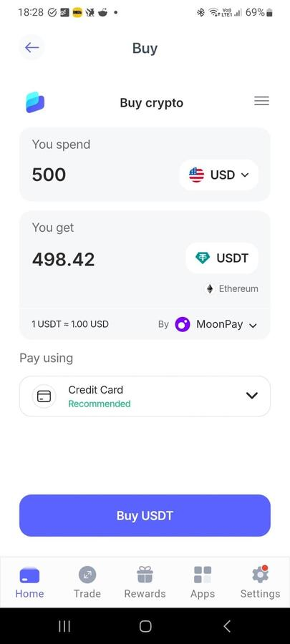Tap the Tether USDT coin icon
Image resolution: width=290 pixels, height=644 pixels.
tap(202, 258)
